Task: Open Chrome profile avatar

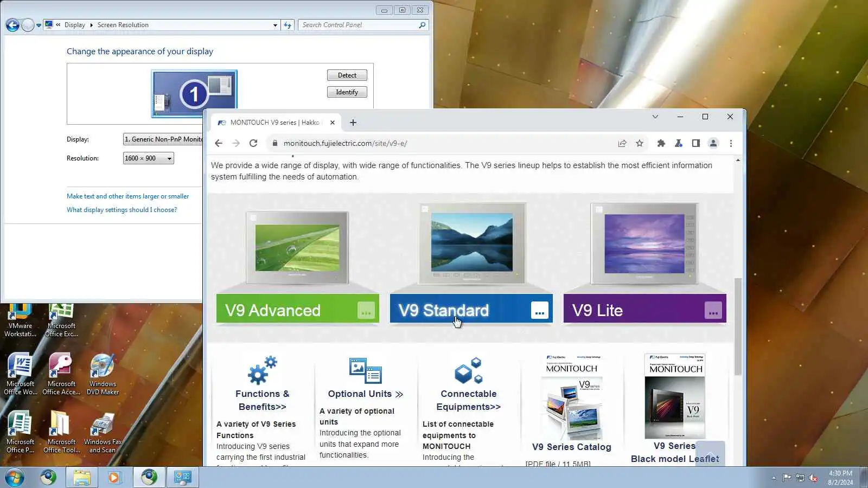Action: 713,143
